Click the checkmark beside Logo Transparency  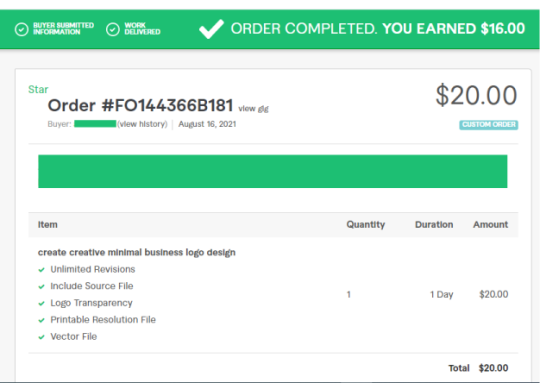click(x=42, y=303)
